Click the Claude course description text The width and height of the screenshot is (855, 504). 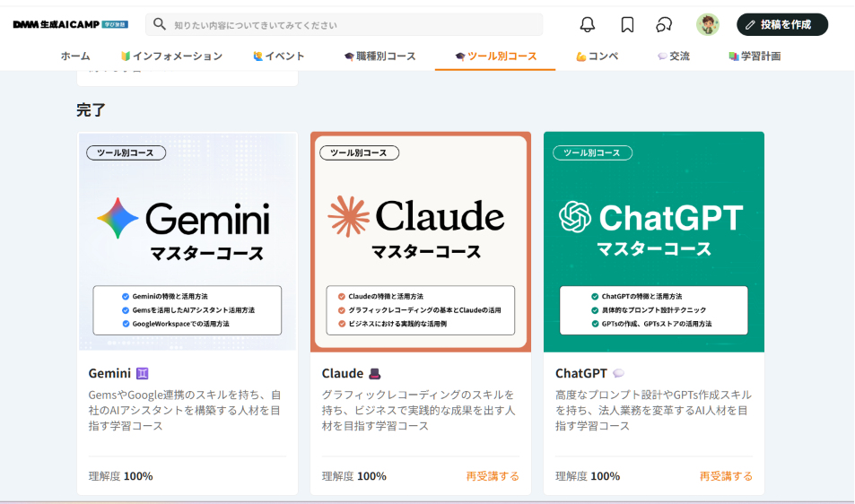click(418, 410)
